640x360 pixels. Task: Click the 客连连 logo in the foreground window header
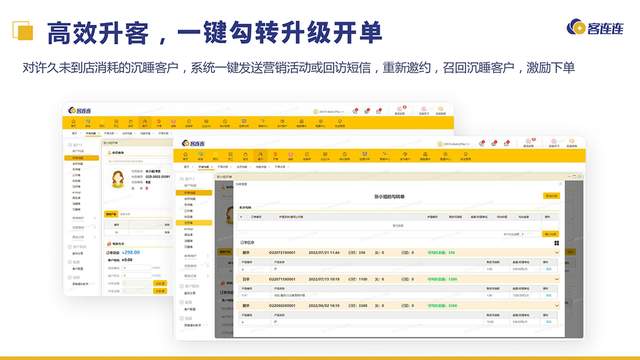click(x=193, y=143)
